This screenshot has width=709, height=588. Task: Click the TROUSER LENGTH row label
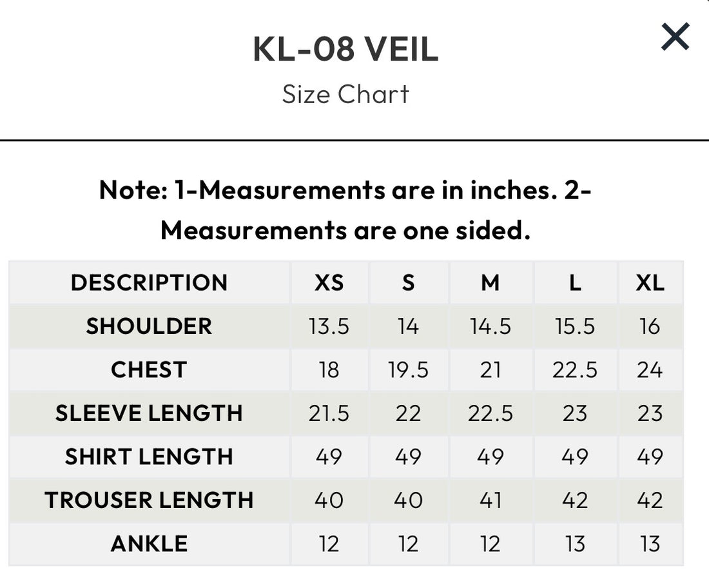[148, 500]
